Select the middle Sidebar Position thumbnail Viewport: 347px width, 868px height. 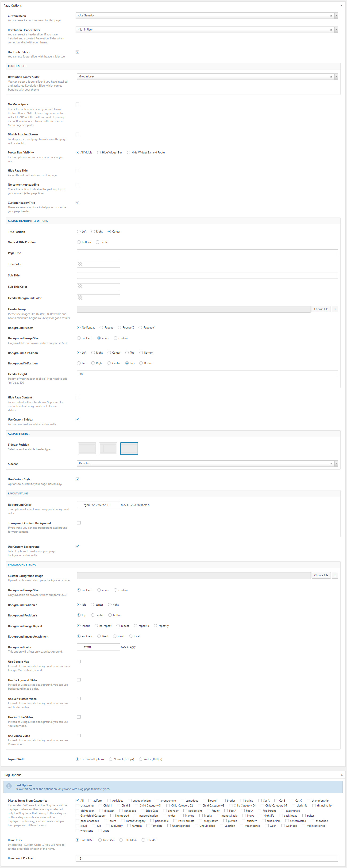click(108, 448)
